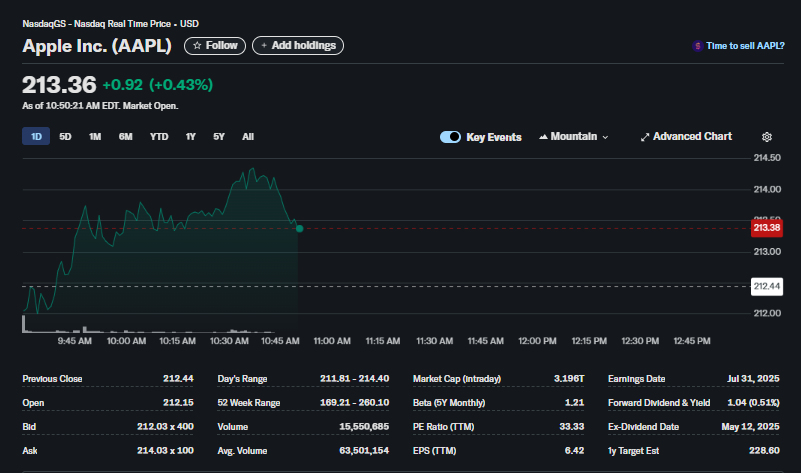The image size is (801, 473).
Task: Select the 1Y time range
Action: [191, 136]
